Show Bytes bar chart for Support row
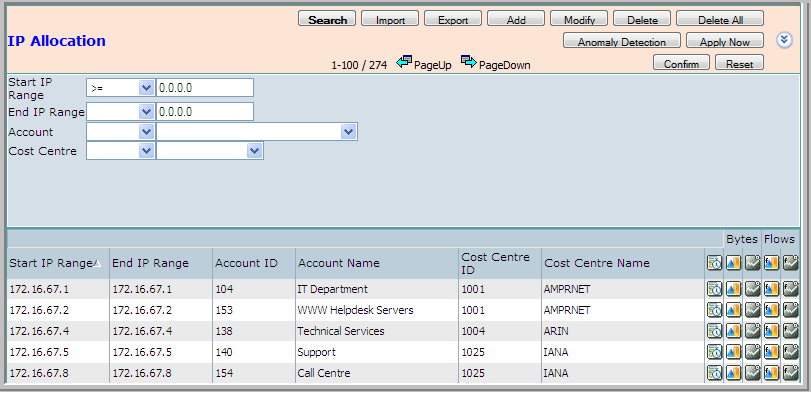Image resolution: width=811 pixels, height=393 pixels. (733, 352)
